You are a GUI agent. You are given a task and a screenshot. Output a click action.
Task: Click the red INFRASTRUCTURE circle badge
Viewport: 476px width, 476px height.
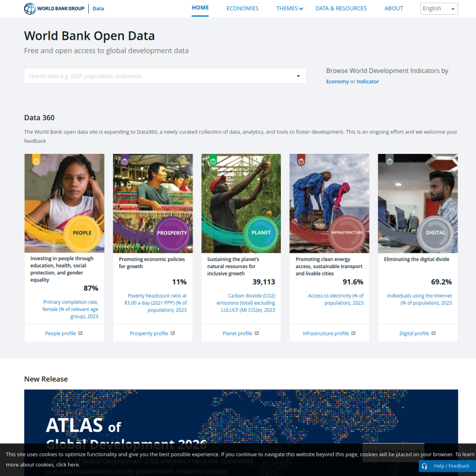point(347,233)
